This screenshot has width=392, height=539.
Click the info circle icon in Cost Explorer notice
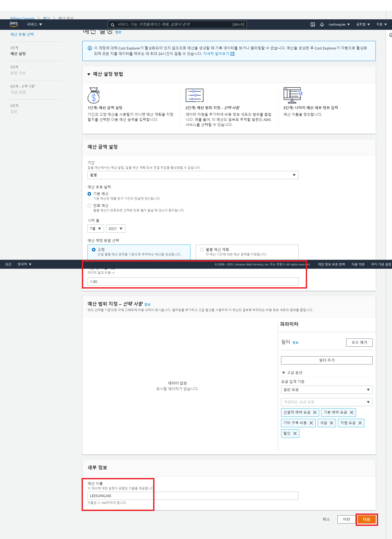click(90, 48)
